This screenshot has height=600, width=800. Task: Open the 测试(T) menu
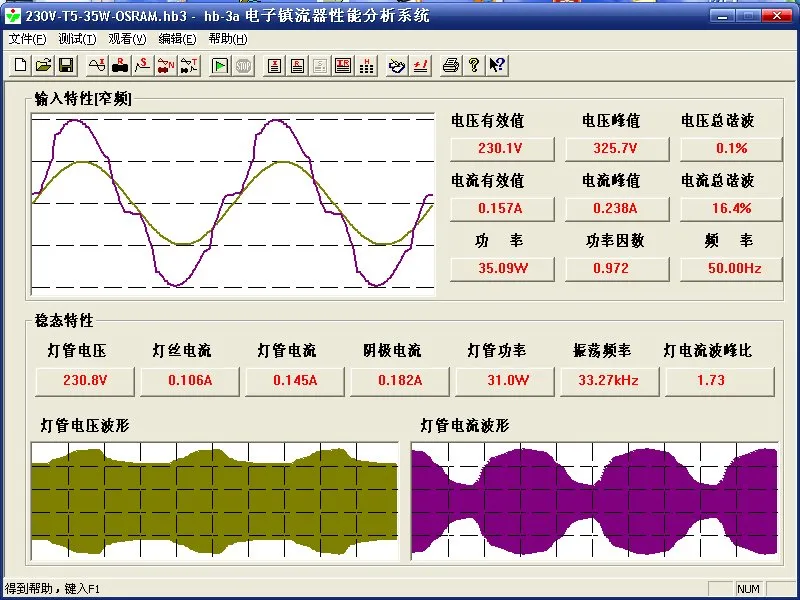(77, 39)
